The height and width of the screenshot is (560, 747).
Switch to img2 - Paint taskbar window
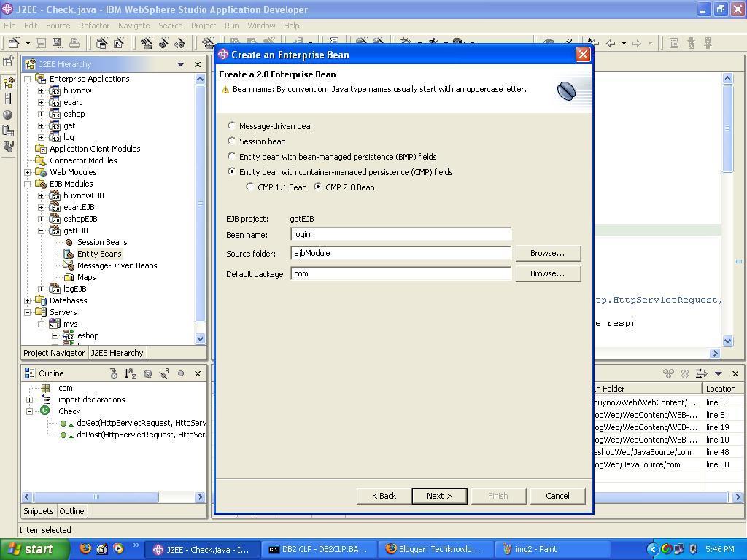pyautogui.click(x=553, y=550)
